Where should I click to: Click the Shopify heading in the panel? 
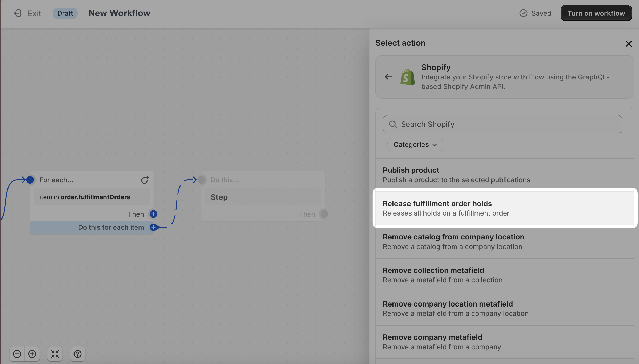(436, 67)
